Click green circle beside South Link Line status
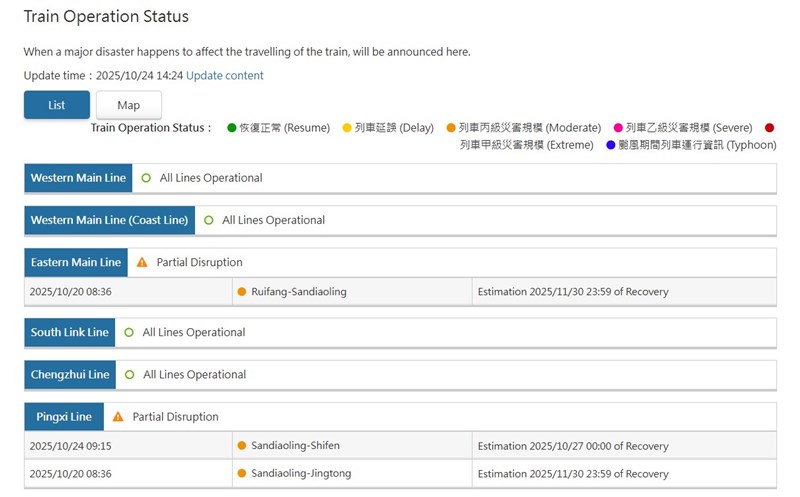The height and width of the screenshot is (497, 800). pyautogui.click(x=128, y=332)
